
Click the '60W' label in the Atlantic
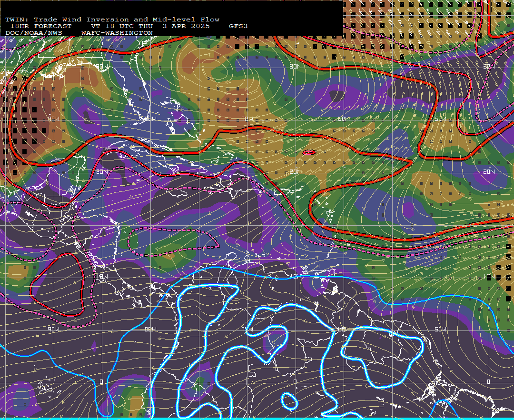pyautogui.click(x=344, y=119)
